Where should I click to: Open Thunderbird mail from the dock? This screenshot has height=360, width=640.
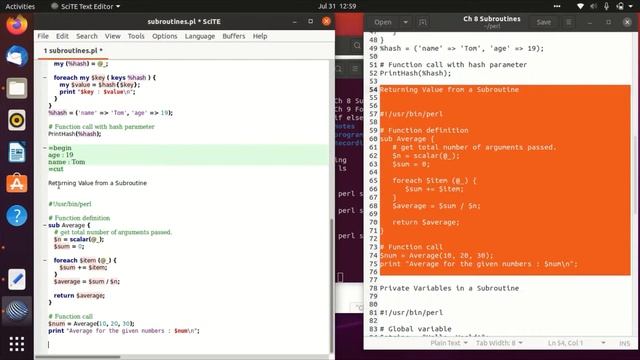click(17, 56)
